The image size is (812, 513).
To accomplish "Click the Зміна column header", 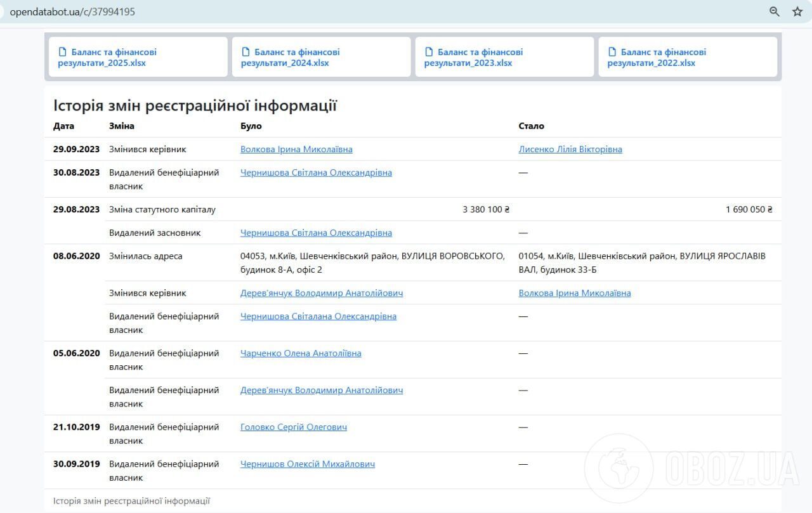I will tap(122, 126).
